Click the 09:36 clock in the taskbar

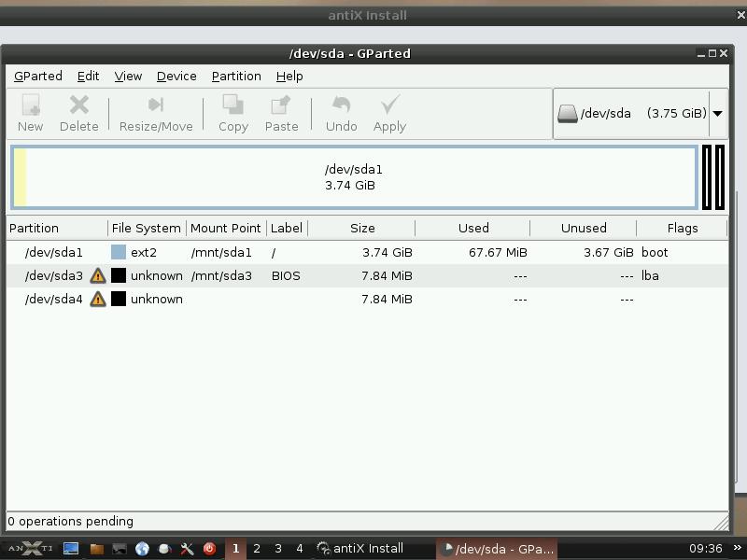coord(706,549)
